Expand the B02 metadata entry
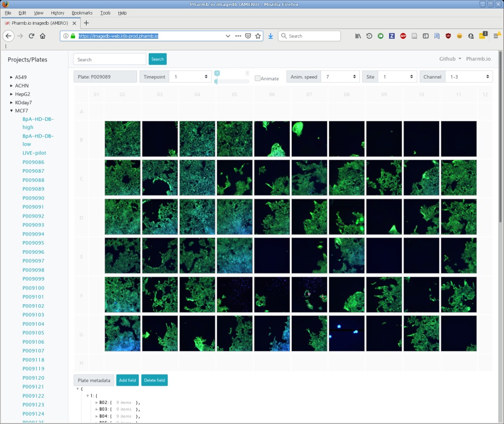Viewport: 504px width, 424px height. pyautogui.click(x=97, y=402)
